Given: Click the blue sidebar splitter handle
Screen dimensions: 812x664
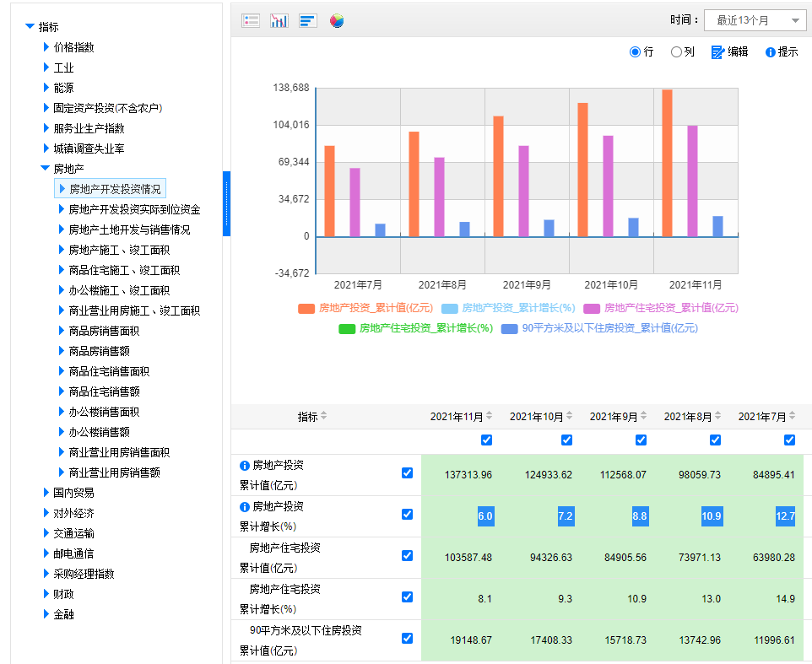Looking at the screenshot, I should point(226,203).
